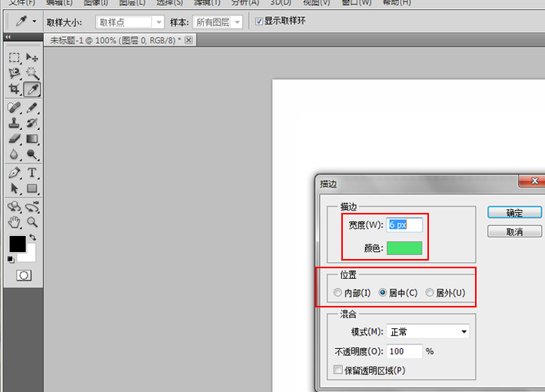Open the Image menu
The height and width of the screenshot is (392, 545).
(96, 3)
